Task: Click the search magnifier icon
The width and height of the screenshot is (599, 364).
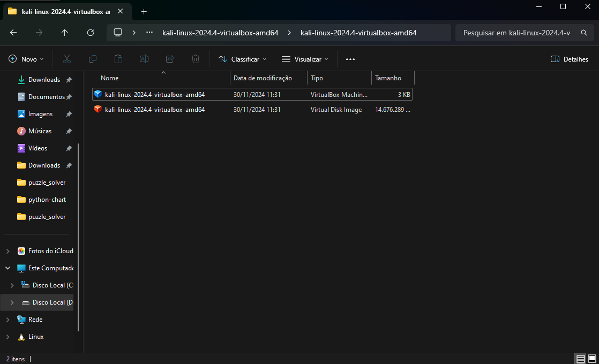Action: (x=583, y=33)
